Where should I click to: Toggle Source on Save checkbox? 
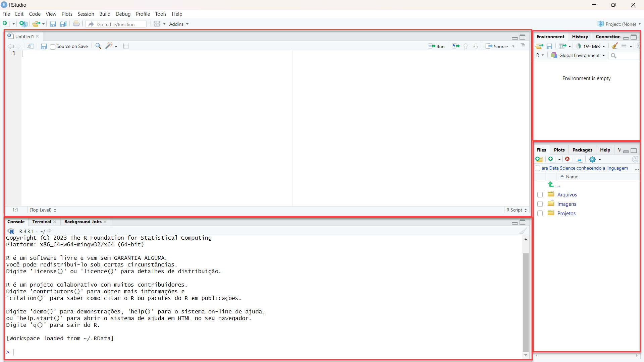tap(53, 47)
